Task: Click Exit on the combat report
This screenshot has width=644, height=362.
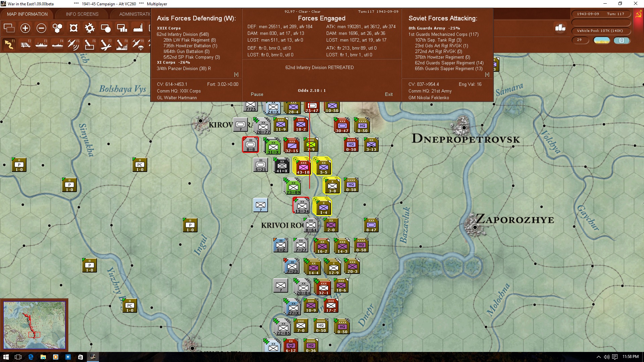Action: pyautogui.click(x=389, y=94)
